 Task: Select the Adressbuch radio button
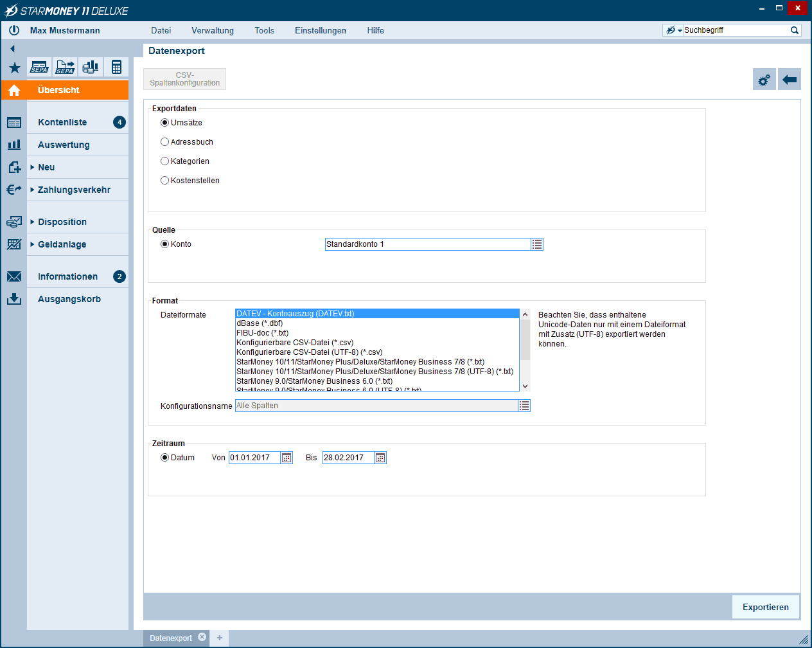point(165,142)
